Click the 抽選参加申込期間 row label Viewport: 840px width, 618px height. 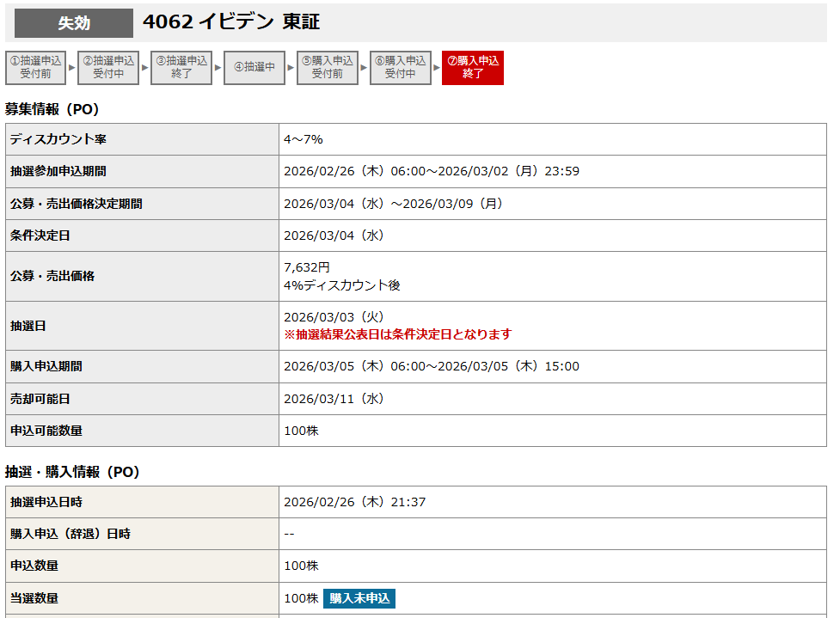click(x=58, y=171)
